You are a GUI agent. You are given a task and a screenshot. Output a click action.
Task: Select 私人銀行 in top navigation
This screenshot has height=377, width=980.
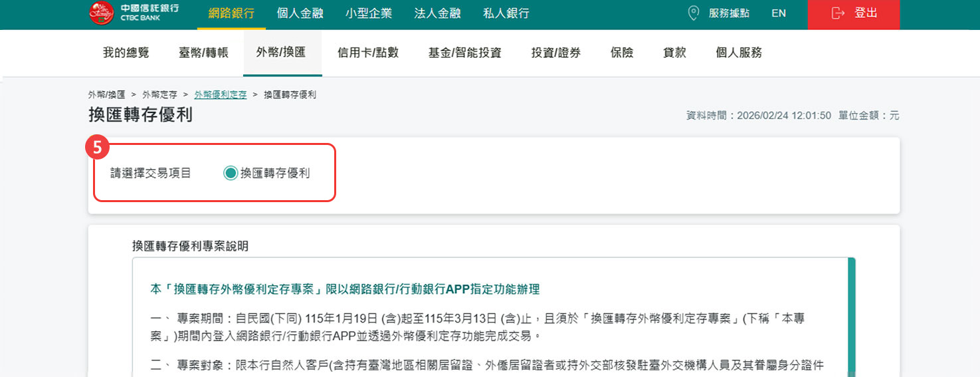tap(506, 13)
